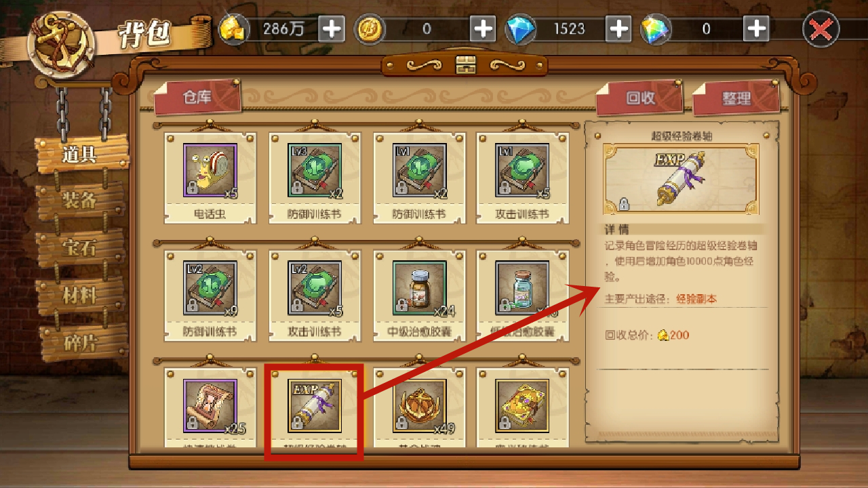Click the 整理 sort button
Viewport: 868px width, 488px height.
point(736,98)
